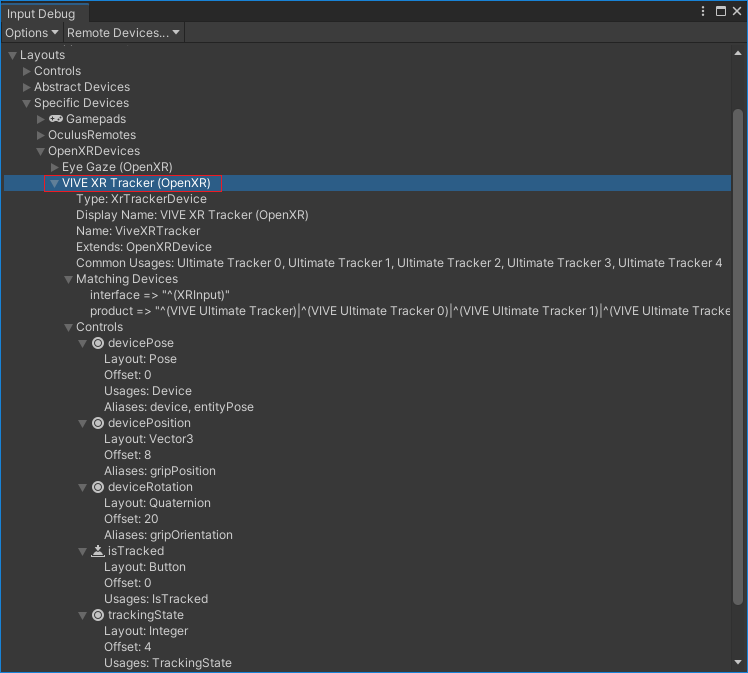Image resolution: width=748 pixels, height=673 pixels.
Task: Select the Extends: OpenXRDevice row
Action: tap(367, 247)
